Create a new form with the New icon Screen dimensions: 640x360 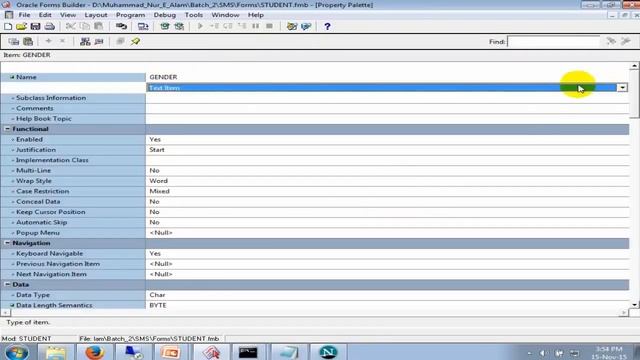pyautogui.click(x=8, y=27)
